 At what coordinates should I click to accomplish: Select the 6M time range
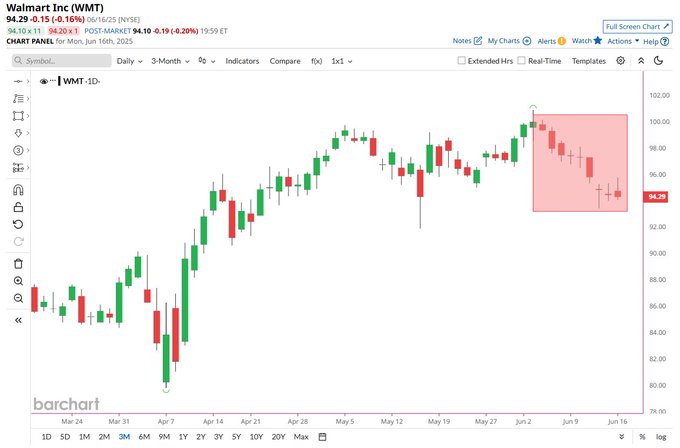(144, 437)
